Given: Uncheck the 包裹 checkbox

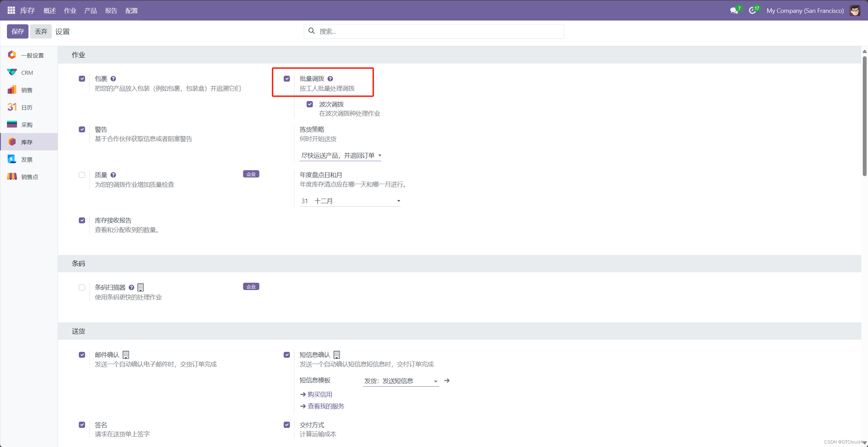Looking at the screenshot, I should click(82, 79).
